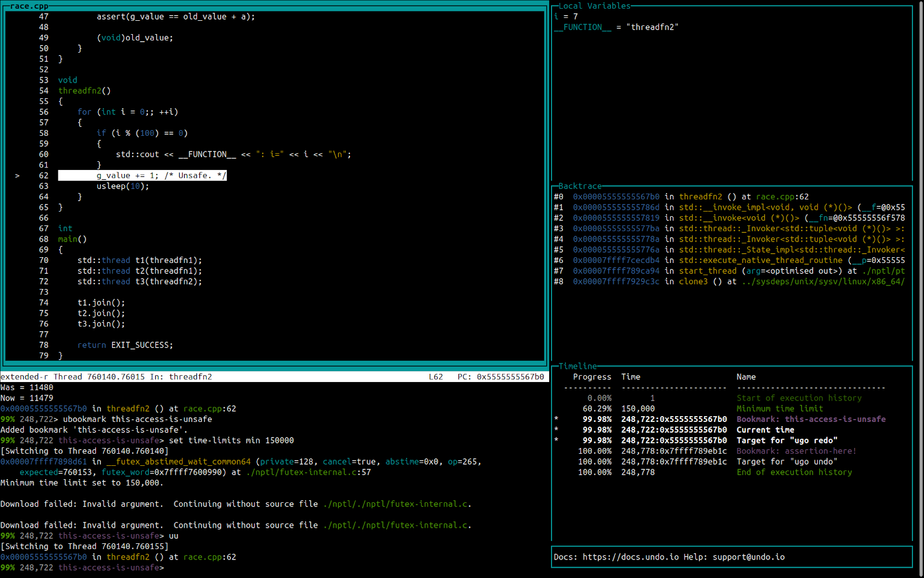Screen dimensions: 924x578
Task: Click the PC: 0x5555555567b0 status entry
Action: tap(501, 377)
